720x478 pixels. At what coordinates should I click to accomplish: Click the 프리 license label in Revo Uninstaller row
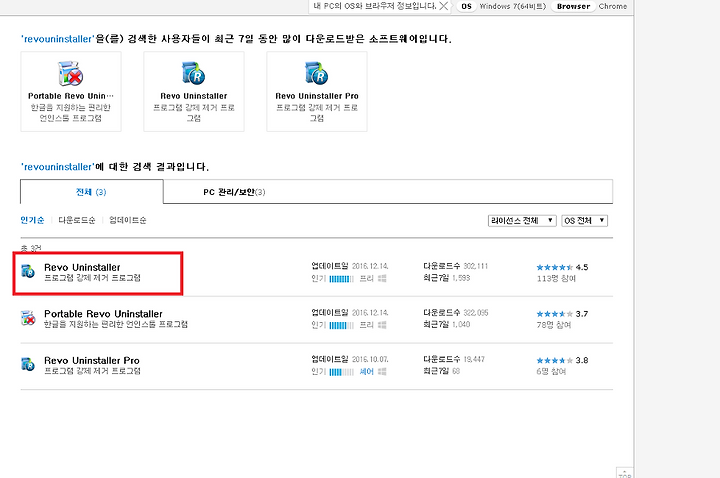tap(366, 279)
